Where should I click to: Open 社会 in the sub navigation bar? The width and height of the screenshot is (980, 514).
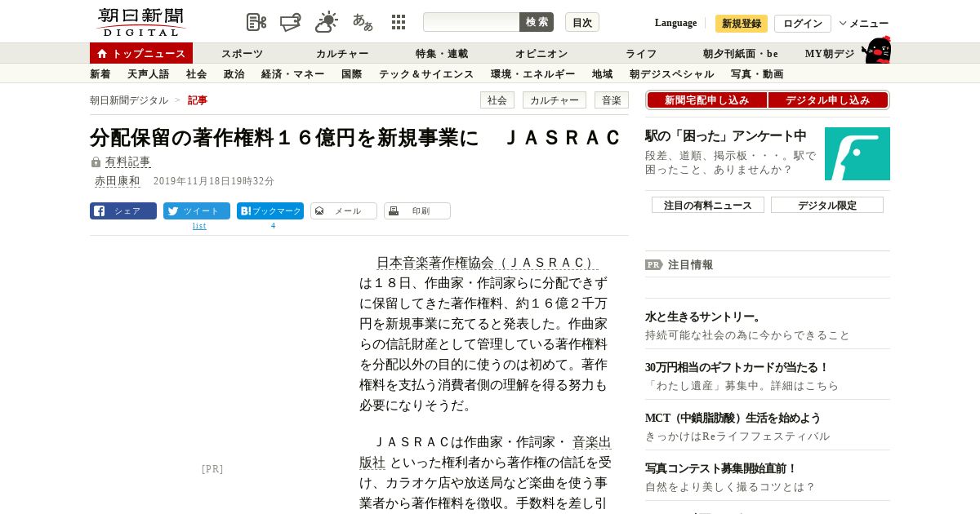pyautogui.click(x=196, y=73)
